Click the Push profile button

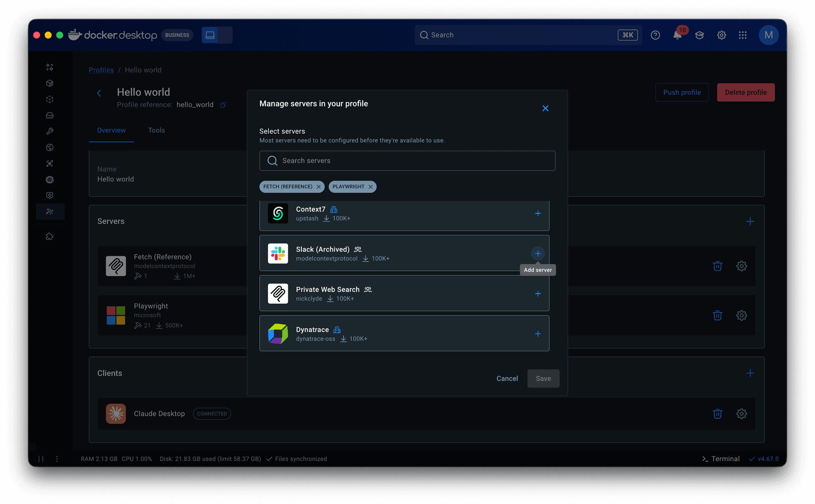682,92
